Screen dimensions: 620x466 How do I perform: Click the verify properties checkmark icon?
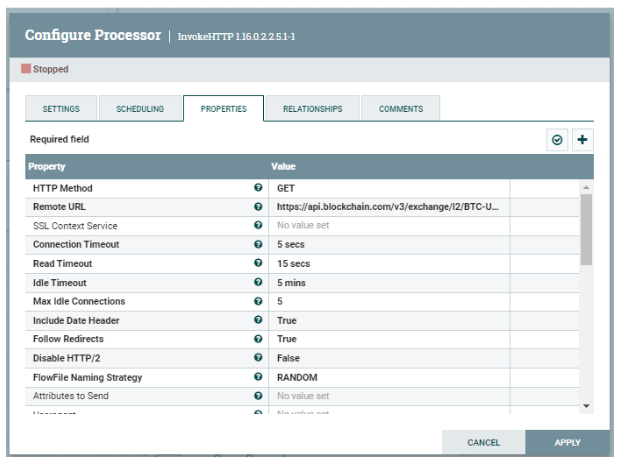[x=557, y=140]
